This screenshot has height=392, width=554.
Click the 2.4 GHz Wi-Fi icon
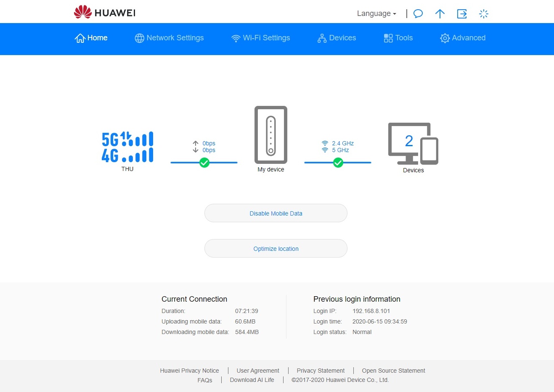[x=325, y=143]
